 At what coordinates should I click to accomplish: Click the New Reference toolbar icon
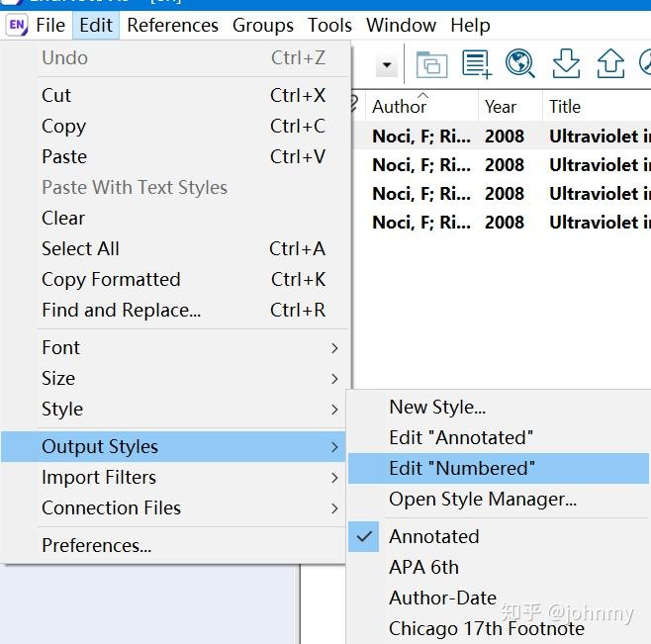pos(477,64)
